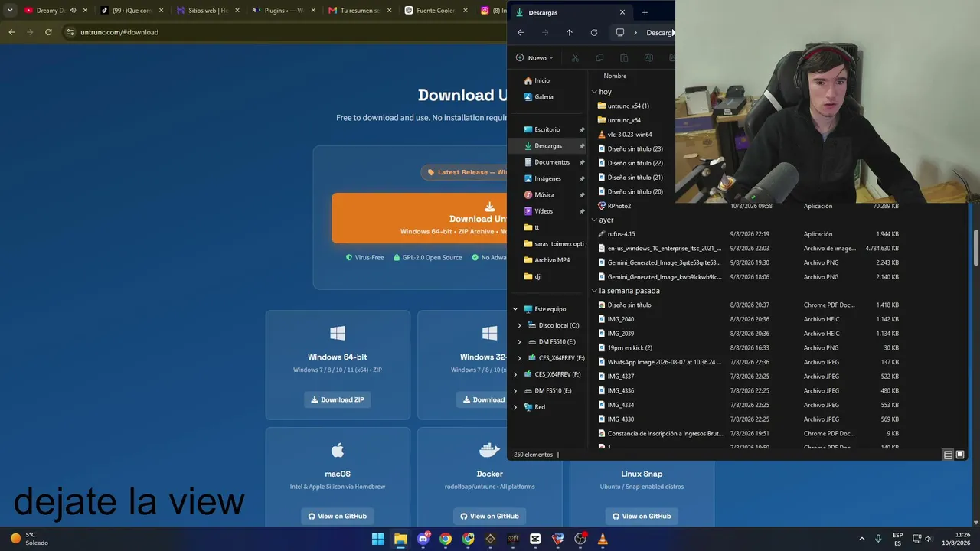Switch to the Gmail 'Tu resumen' tab
Image resolution: width=980 pixels, height=551 pixels.
(x=359, y=11)
